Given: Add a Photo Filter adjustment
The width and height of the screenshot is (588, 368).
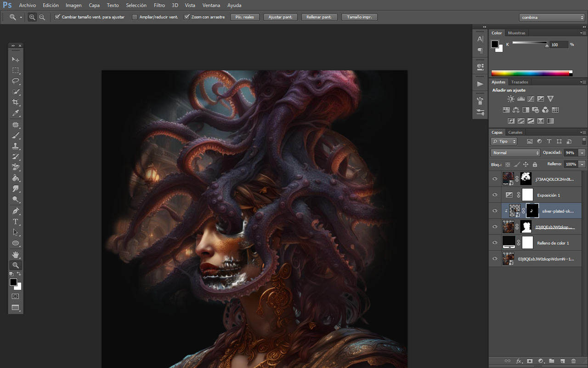Looking at the screenshot, I should click(x=535, y=110).
